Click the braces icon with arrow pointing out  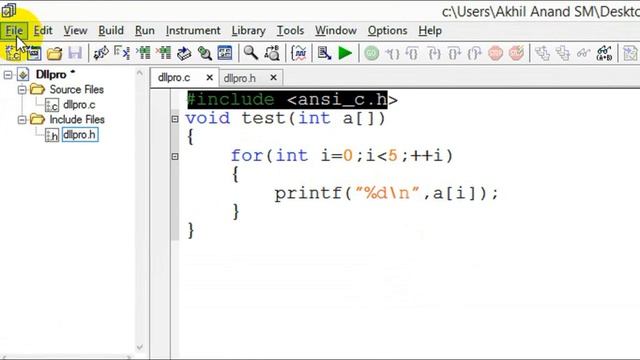click(x=454, y=53)
